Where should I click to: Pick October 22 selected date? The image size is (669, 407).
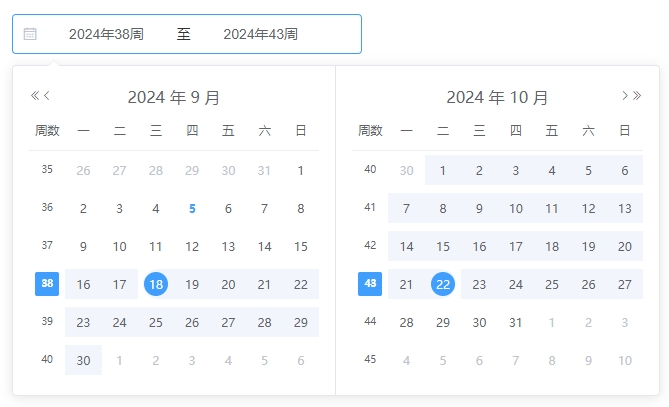[443, 284]
